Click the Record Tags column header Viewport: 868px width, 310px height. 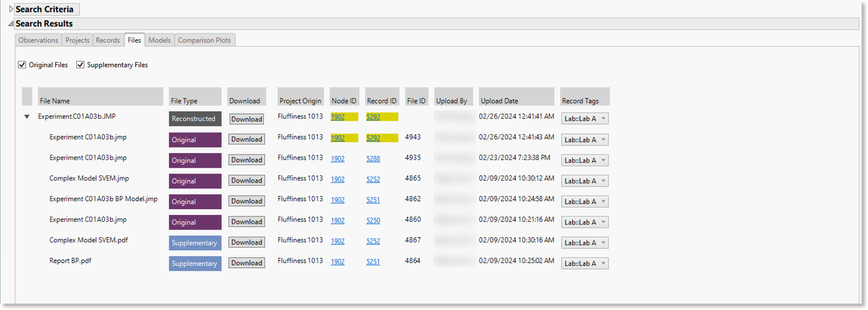(585, 96)
